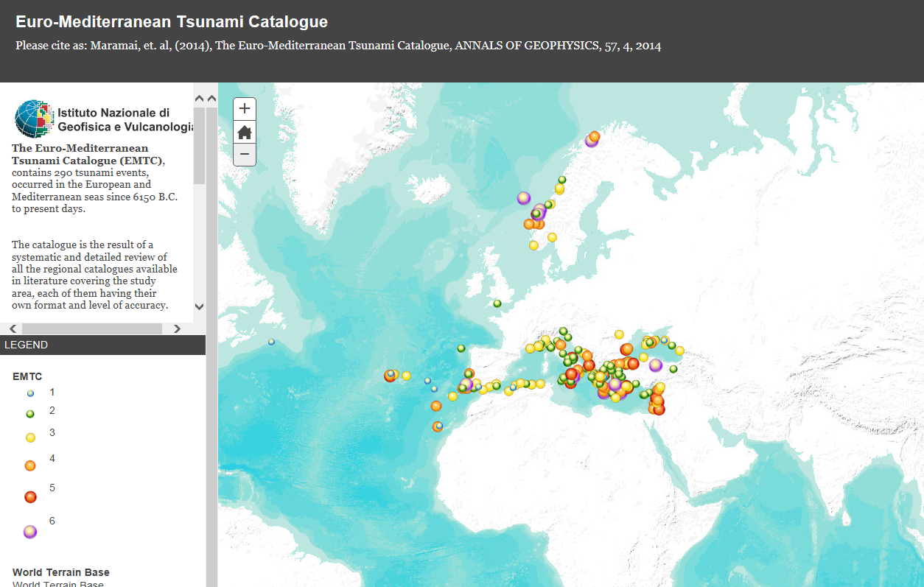The height and width of the screenshot is (587, 924).
Task: Click the green intensity-2 legend symbol
Action: pos(29,415)
